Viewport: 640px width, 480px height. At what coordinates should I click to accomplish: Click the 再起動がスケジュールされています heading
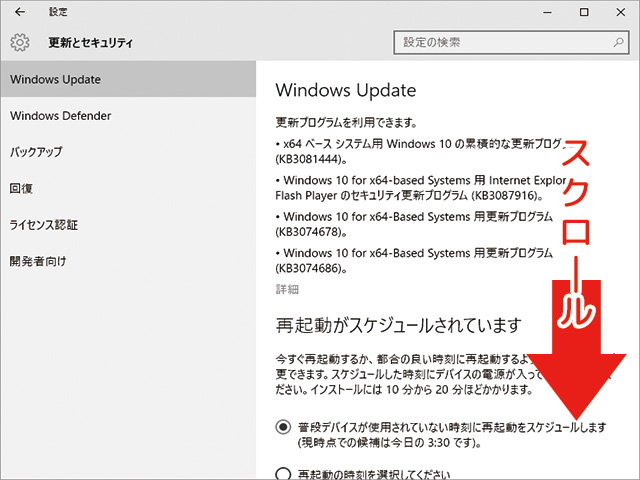(x=398, y=325)
